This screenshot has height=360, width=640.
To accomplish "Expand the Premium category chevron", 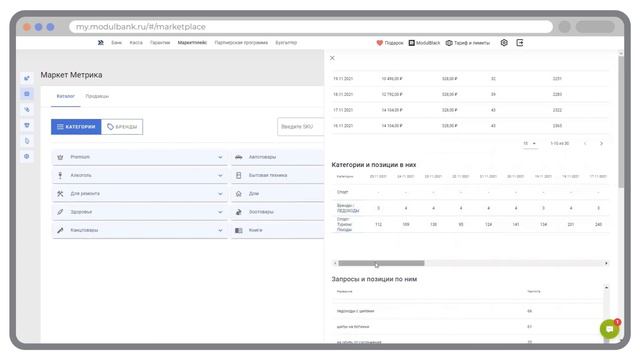I will (x=220, y=157).
